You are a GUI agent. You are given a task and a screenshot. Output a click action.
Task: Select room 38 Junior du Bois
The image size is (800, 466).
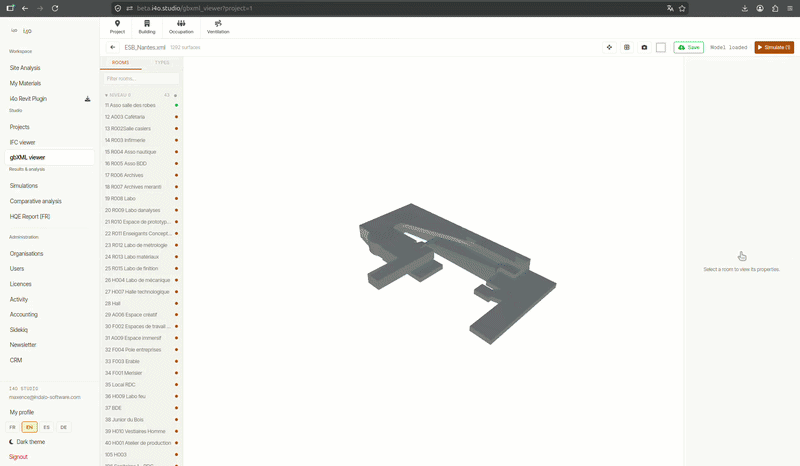pyautogui.click(x=141, y=420)
